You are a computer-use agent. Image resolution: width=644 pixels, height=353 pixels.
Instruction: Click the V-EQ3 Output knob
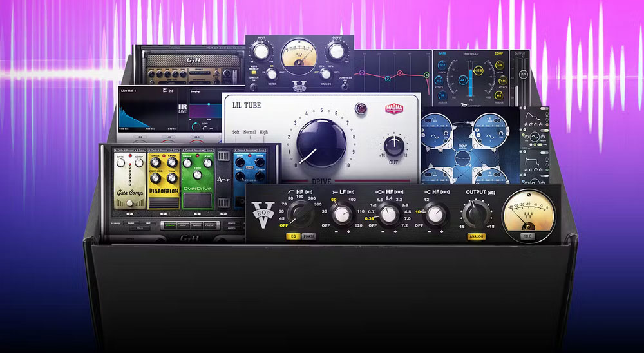477,214
